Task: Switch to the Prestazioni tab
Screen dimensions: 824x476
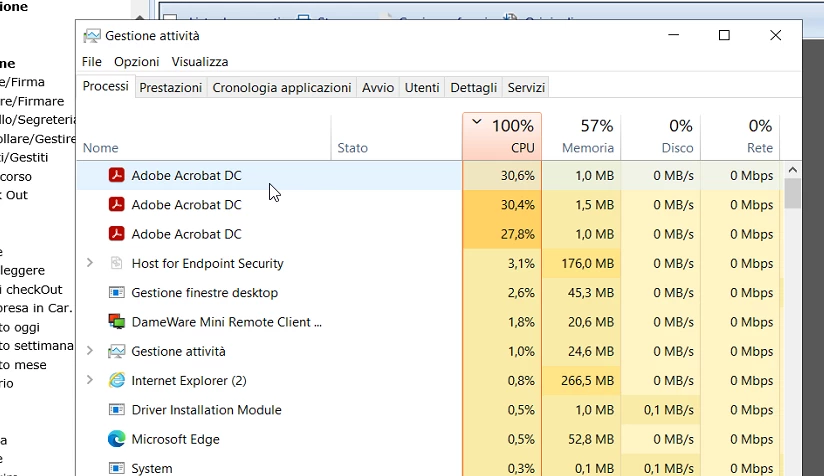Action: (x=170, y=88)
